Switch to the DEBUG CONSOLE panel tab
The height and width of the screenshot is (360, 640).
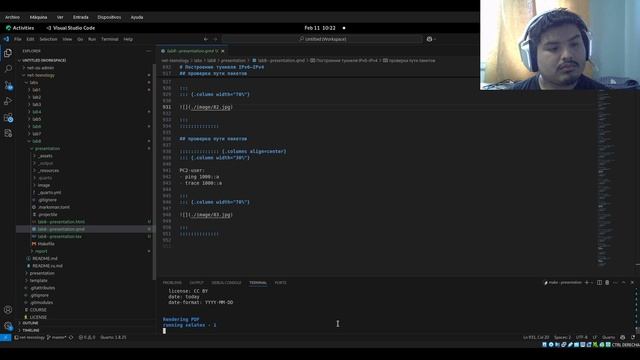226,282
